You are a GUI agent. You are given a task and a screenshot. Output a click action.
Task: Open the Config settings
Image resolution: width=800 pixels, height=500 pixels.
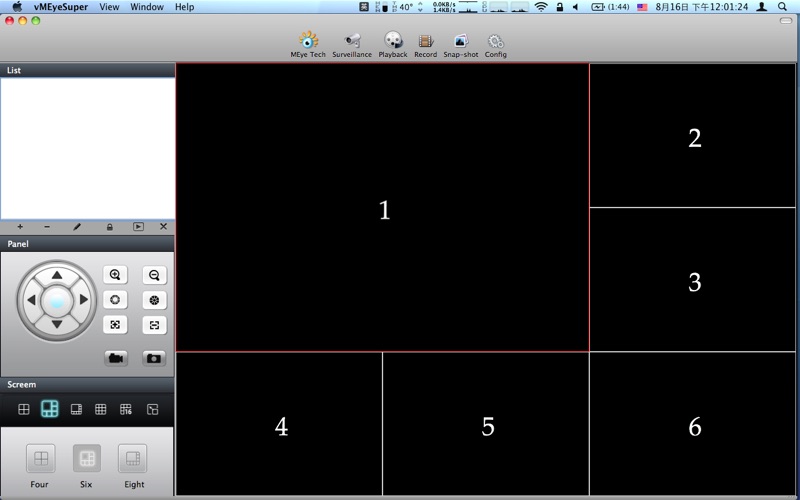click(495, 44)
